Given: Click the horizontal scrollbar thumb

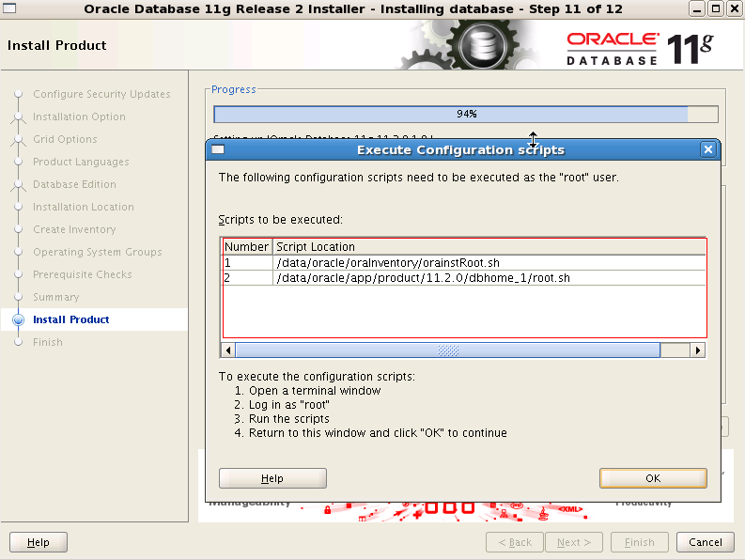Looking at the screenshot, I should point(448,350).
